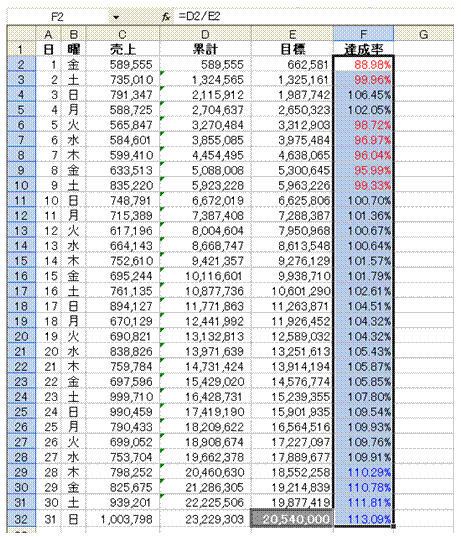Select column C header
The height and width of the screenshot is (537, 461).
123,34
